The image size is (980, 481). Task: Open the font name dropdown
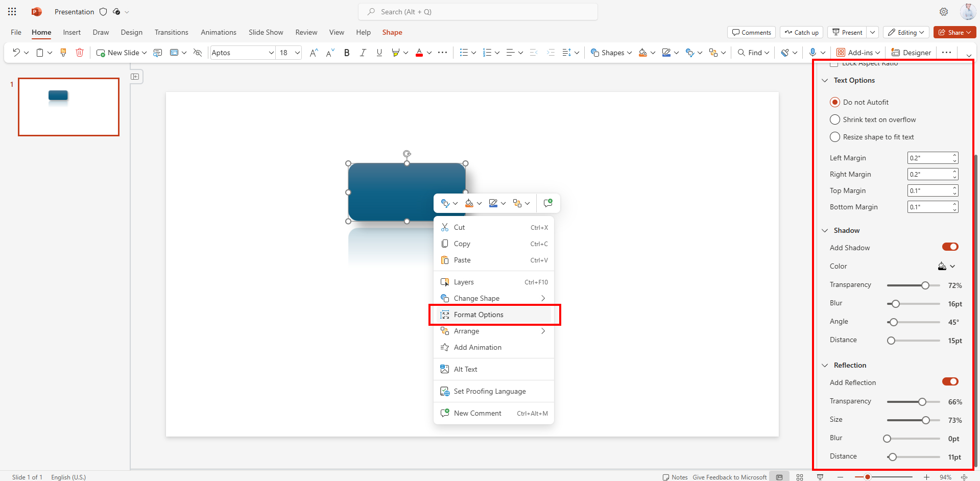[x=271, y=53]
